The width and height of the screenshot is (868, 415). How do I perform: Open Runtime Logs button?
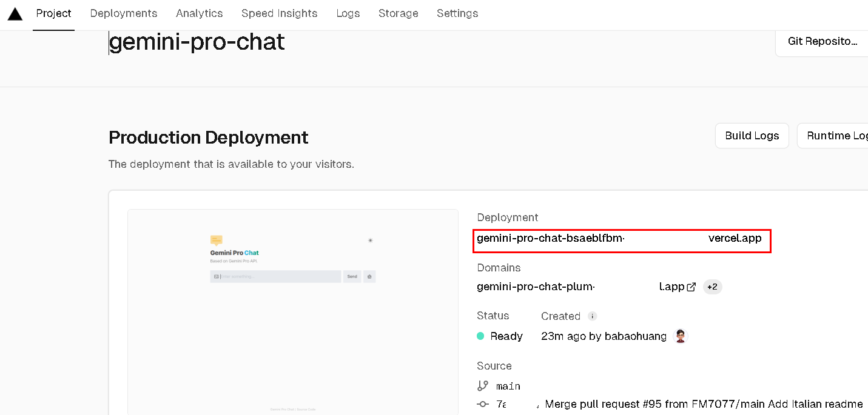832,136
